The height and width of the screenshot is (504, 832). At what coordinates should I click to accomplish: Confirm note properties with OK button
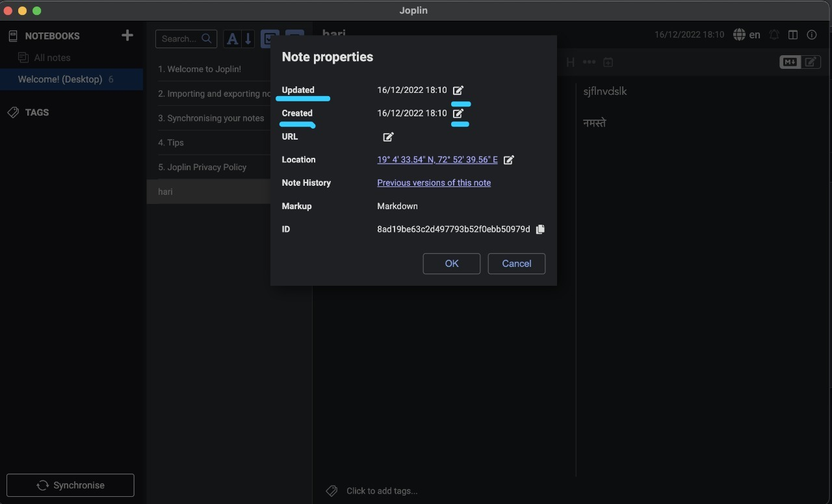point(452,264)
